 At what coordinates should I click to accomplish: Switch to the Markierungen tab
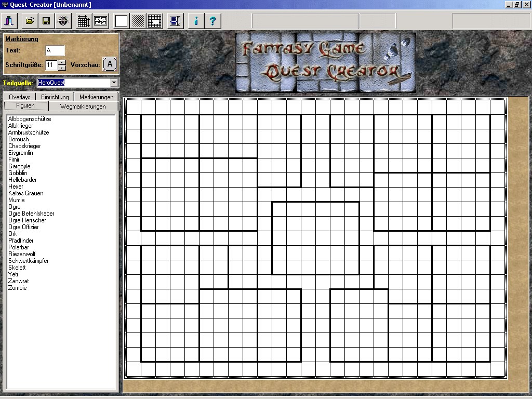96,97
